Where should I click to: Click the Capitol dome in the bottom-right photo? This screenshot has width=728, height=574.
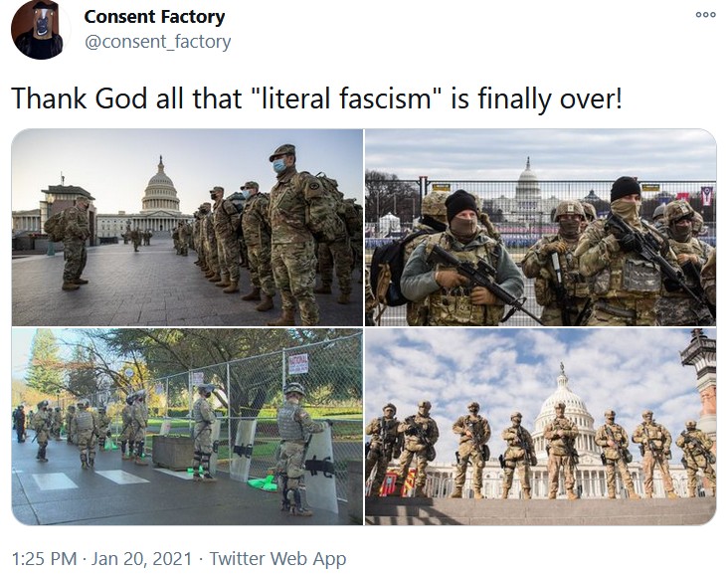click(x=563, y=404)
